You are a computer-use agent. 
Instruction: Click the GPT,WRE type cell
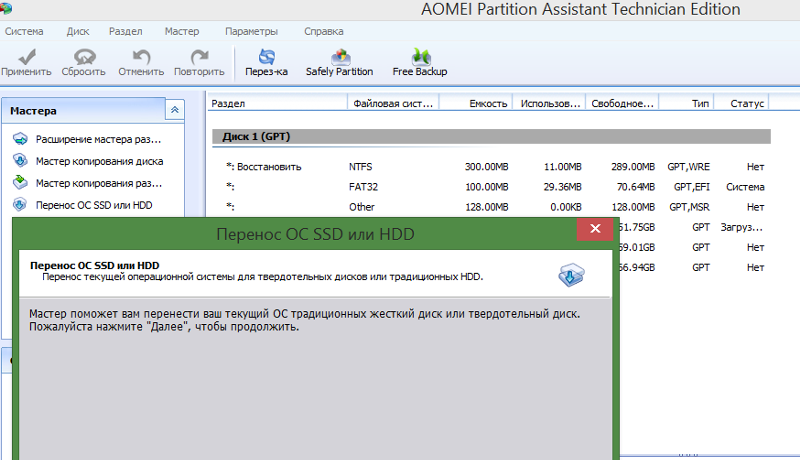[688, 167]
